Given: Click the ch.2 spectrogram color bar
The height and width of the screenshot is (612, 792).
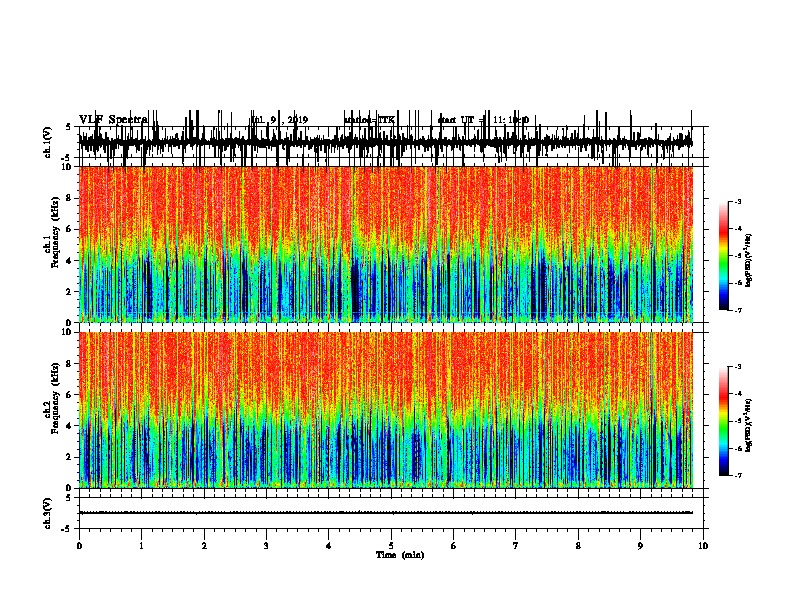Looking at the screenshot, I should (724, 421).
